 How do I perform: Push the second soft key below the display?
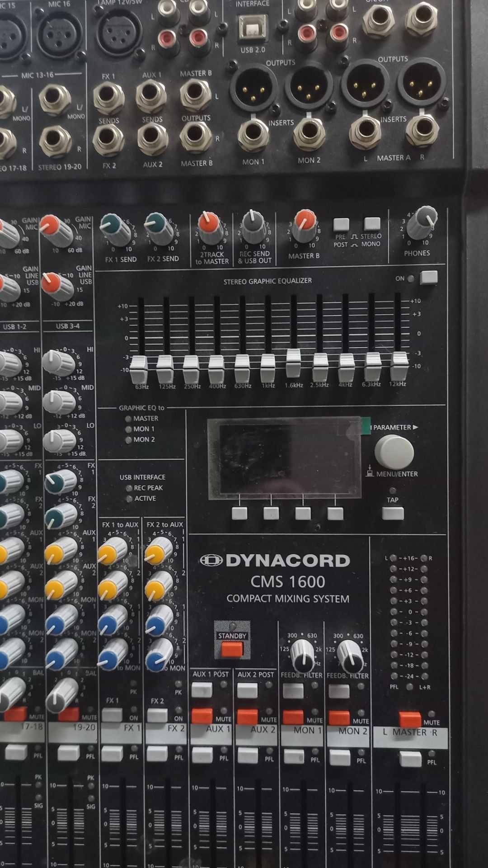271,514
